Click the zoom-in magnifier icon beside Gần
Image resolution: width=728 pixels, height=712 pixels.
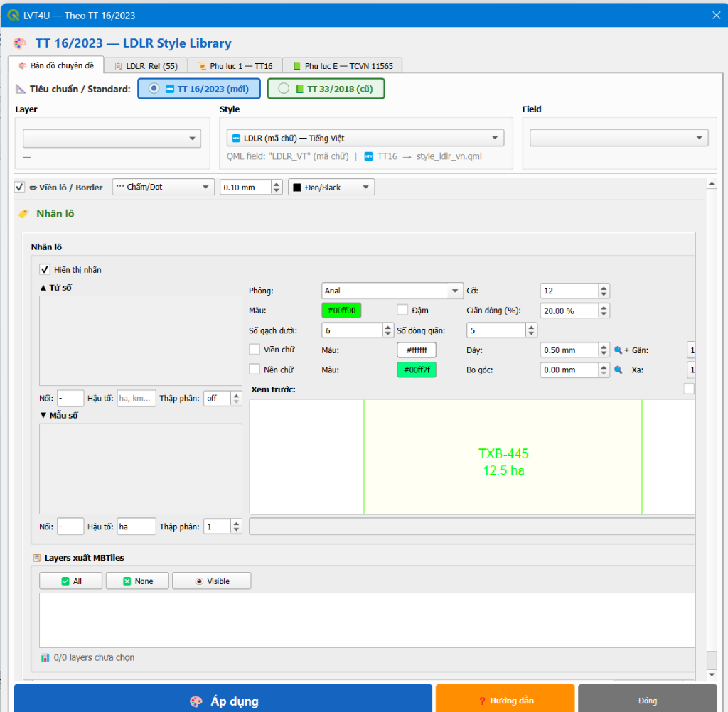(618, 350)
